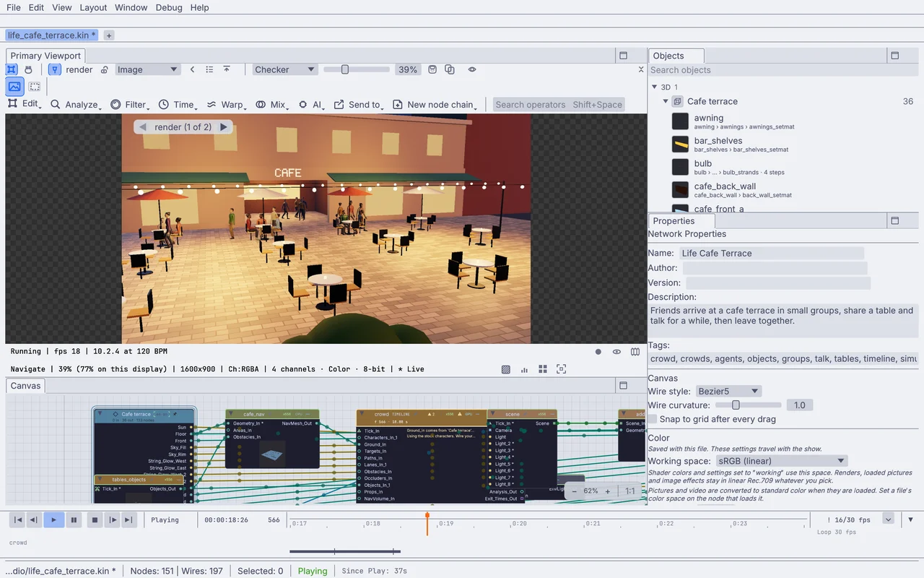Click the Play button in transport
924x578 pixels.
click(53, 519)
